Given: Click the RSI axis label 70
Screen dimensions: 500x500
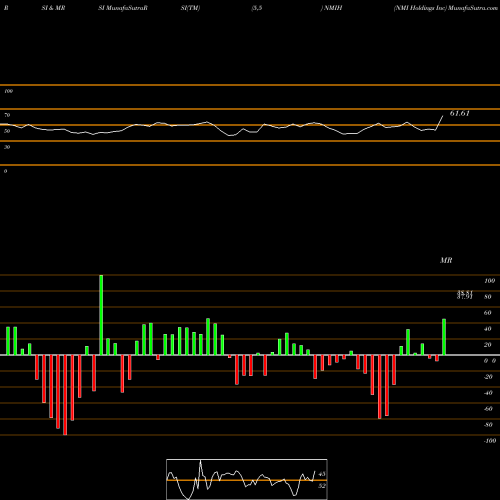Looking at the screenshot, I should coord(7,115).
